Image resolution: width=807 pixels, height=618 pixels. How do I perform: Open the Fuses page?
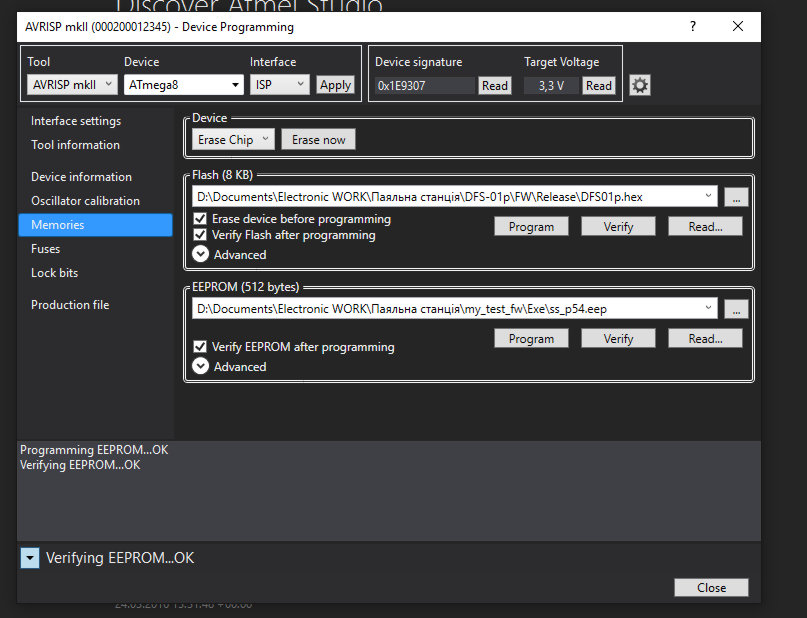(45, 249)
